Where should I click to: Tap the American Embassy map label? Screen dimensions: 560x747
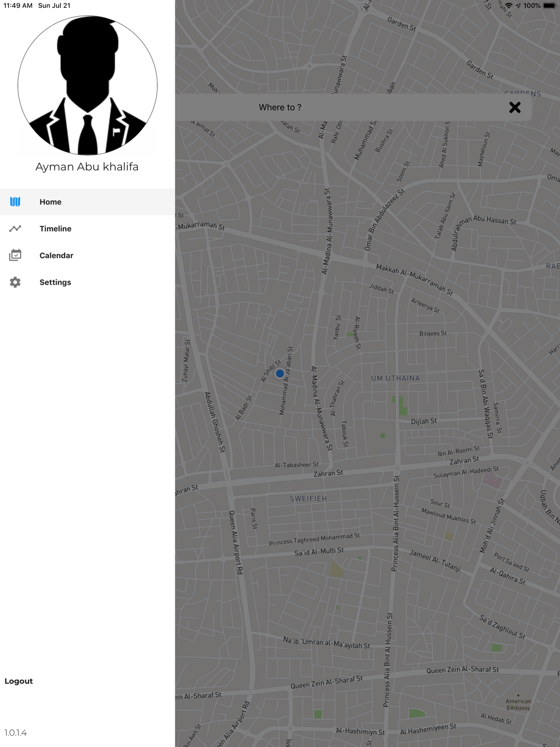click(519, 704)
